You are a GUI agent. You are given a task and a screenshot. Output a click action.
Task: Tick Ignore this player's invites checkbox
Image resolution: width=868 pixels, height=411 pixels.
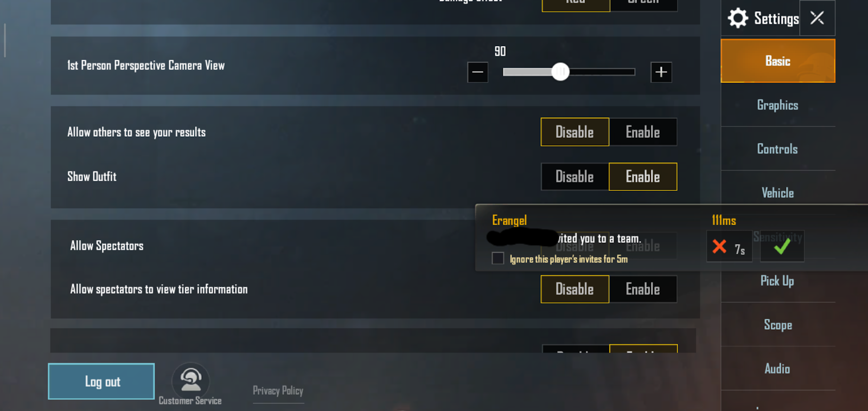pos(498,259)
